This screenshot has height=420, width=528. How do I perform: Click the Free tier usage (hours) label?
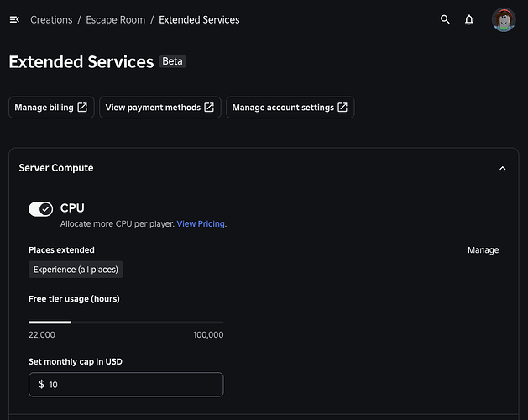click(x=74, y=299)
